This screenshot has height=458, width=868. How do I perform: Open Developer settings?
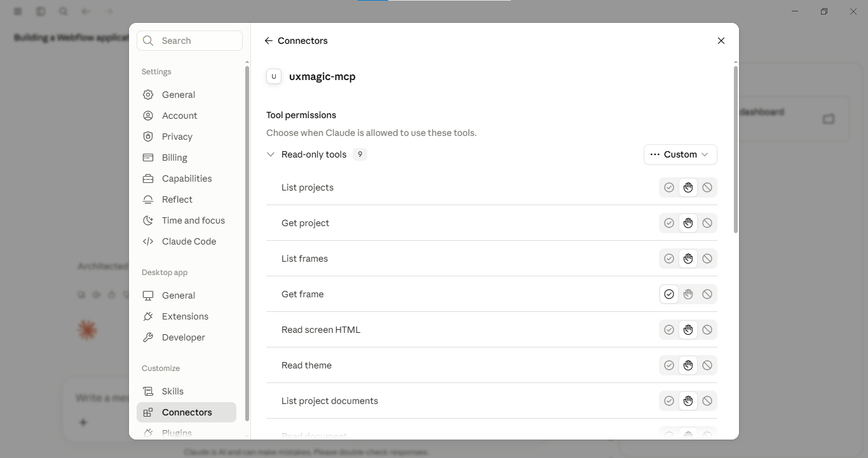click(x=186, y=337)
